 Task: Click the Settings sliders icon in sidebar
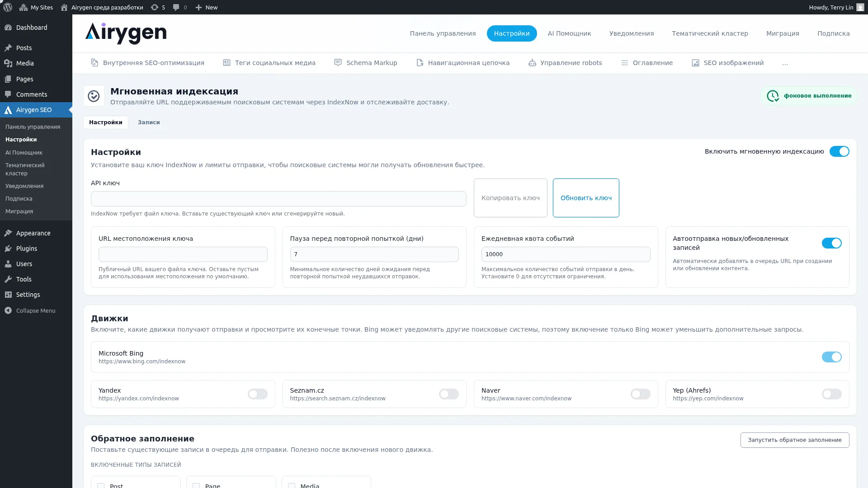pyautogui.click(x=8, y=295)
